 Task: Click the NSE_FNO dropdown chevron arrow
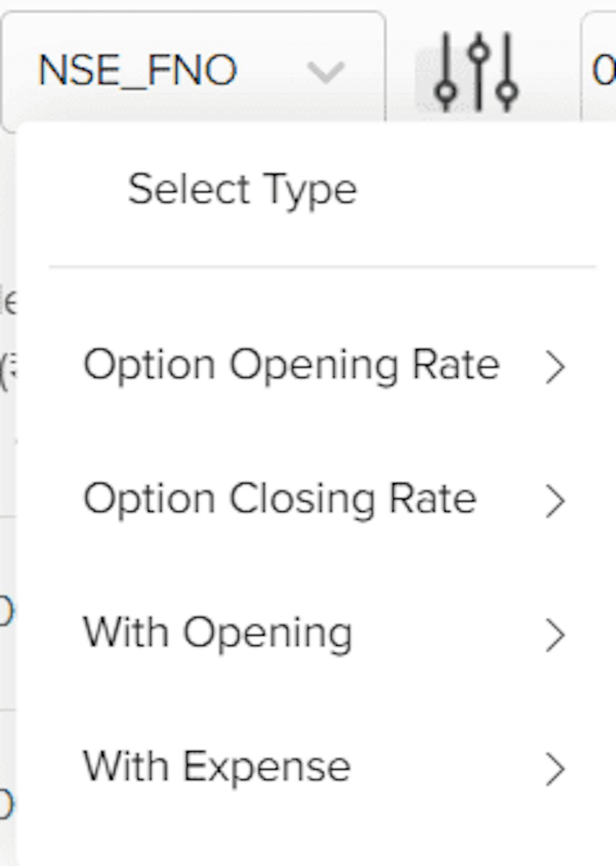tap(326, 73)
